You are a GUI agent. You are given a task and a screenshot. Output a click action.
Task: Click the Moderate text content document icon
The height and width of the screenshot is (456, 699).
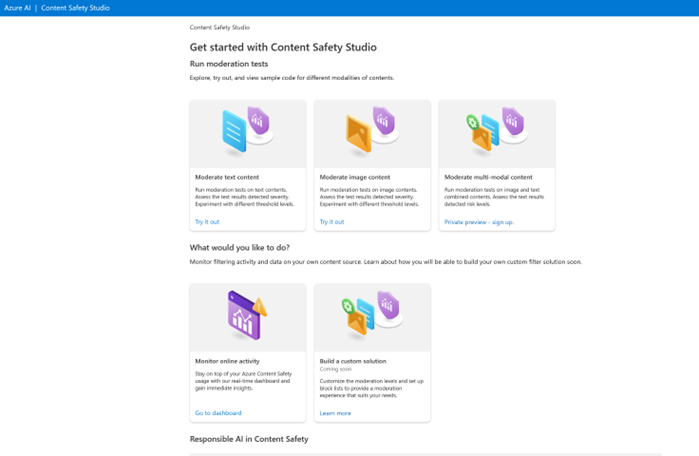coord(234,131)
